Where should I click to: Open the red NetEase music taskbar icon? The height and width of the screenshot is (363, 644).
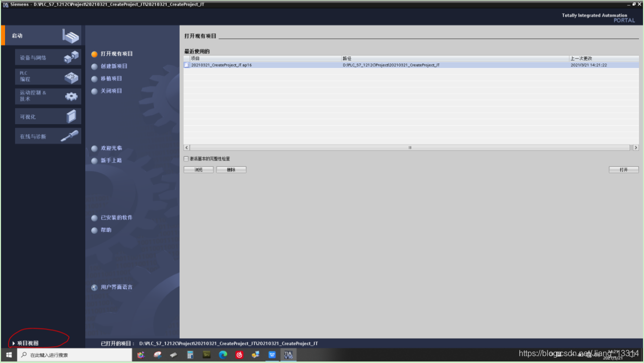(x=239, y=355)
